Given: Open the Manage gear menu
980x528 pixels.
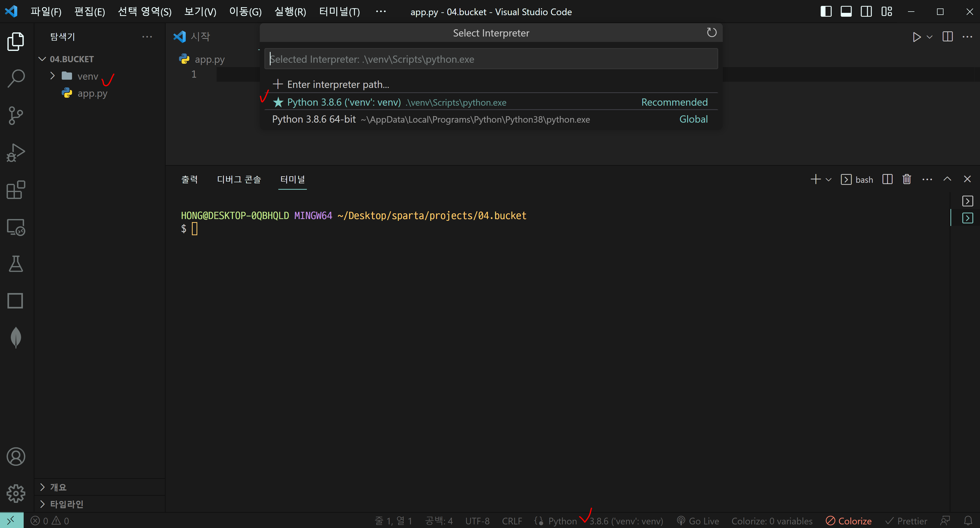Looking at the screenshot, I should point(16,493).
